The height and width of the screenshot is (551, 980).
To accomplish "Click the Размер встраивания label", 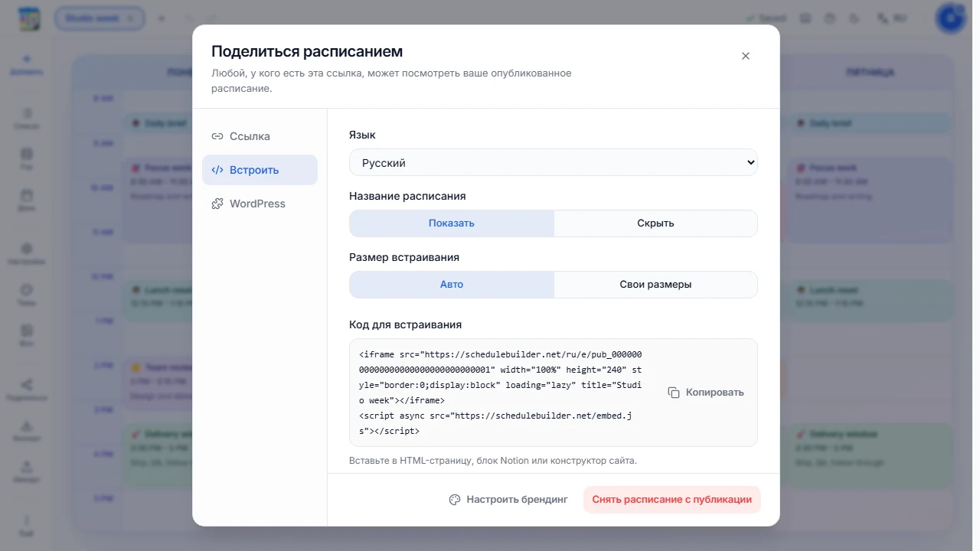I will (x=404, y=257).
